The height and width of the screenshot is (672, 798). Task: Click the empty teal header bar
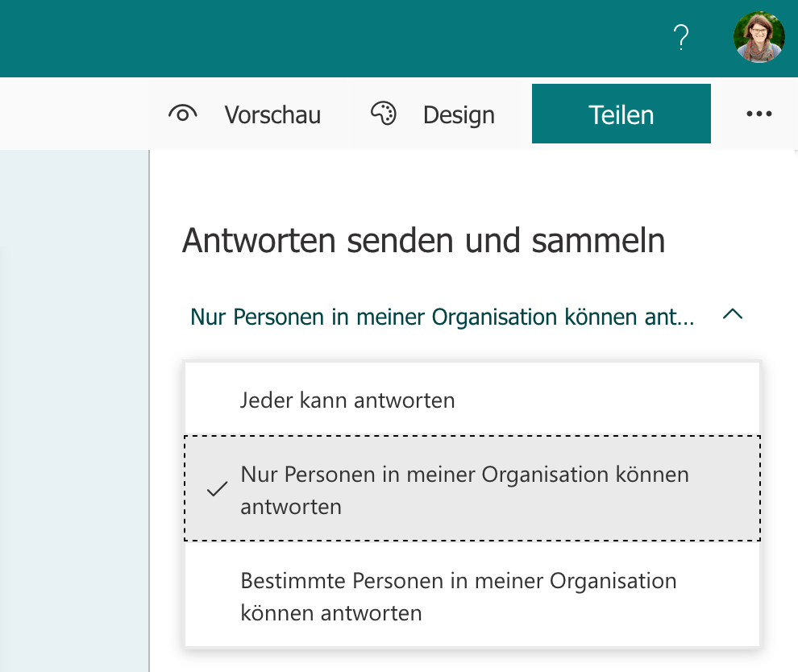click(322, 37)
